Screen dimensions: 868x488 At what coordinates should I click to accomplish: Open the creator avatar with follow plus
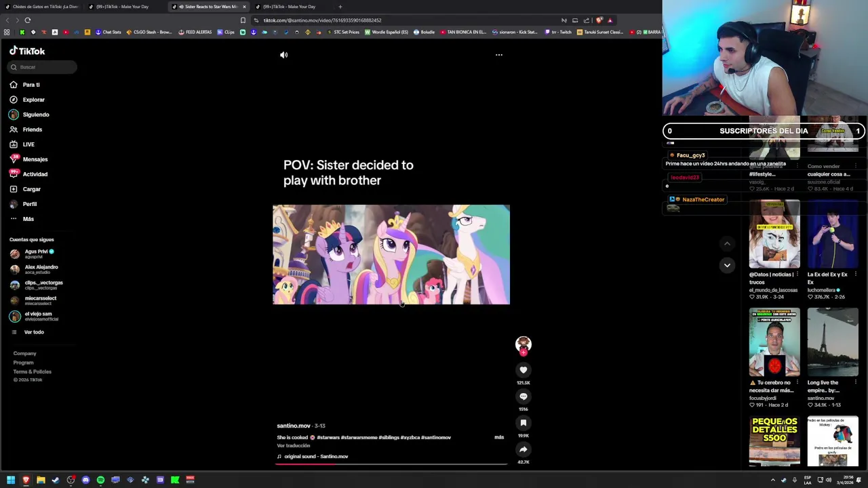point(523,345)
